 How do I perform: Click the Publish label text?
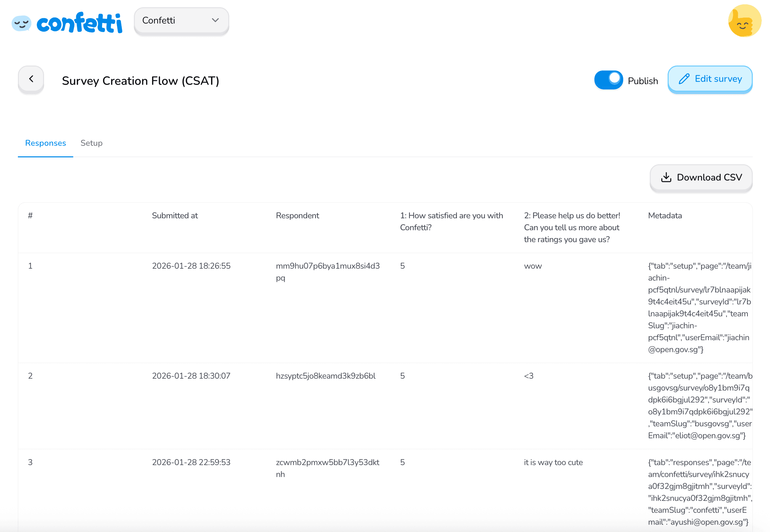tap(643, 81)
